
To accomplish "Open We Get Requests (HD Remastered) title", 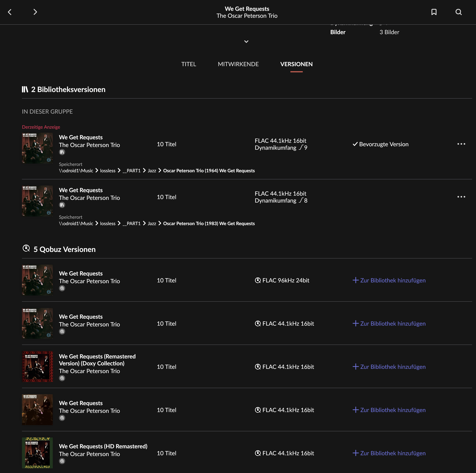I will click(x=103, y=446).
